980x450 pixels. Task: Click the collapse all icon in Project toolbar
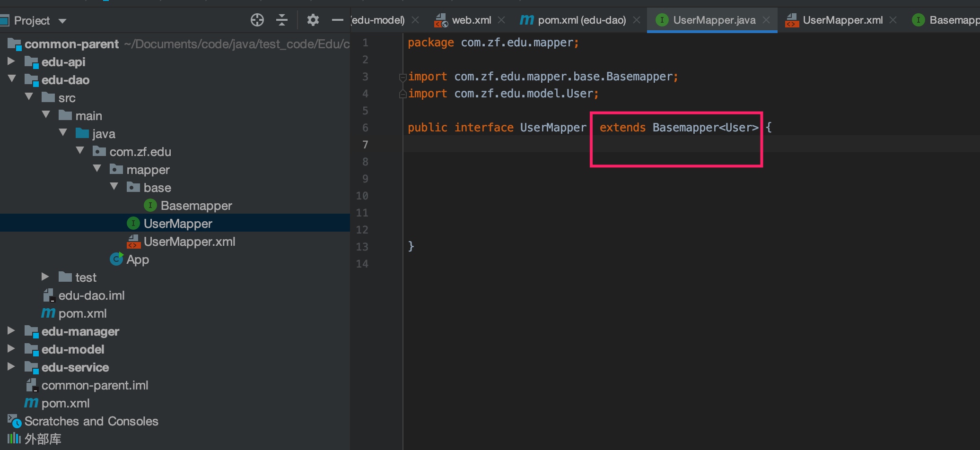coord(282,20)
